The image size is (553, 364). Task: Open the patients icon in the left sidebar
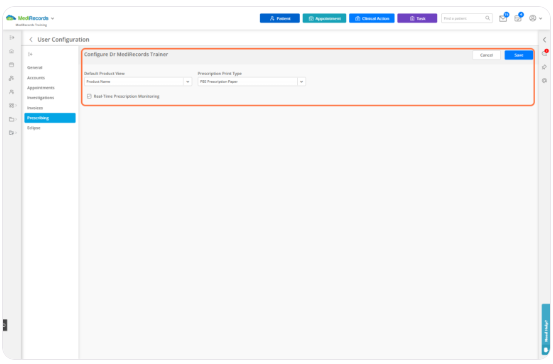tap(12, 92)
